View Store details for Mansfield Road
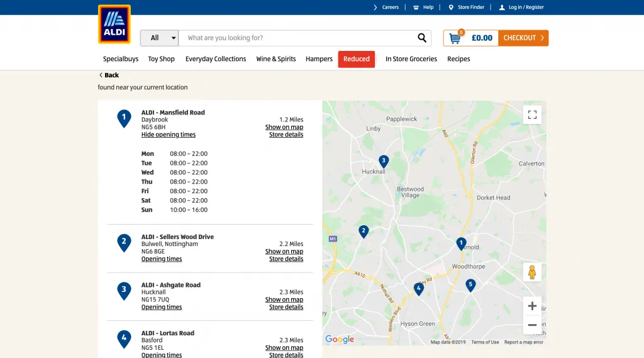644x358 pixels. (x=286, y=135)
